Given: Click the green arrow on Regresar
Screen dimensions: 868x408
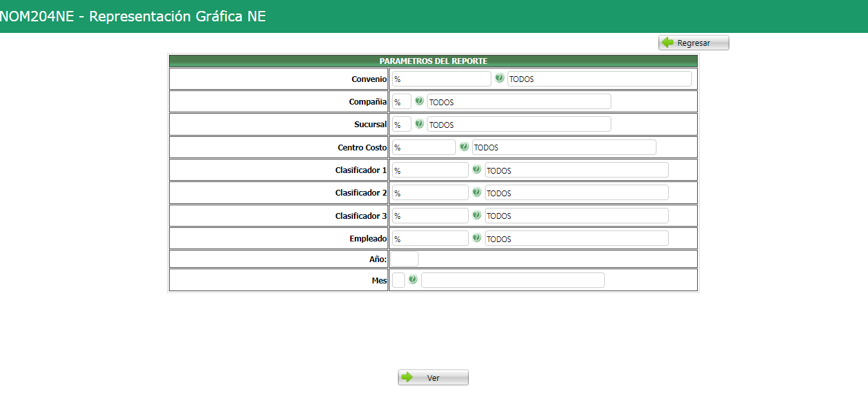Looking at the screenshot, I should [667, 43].
